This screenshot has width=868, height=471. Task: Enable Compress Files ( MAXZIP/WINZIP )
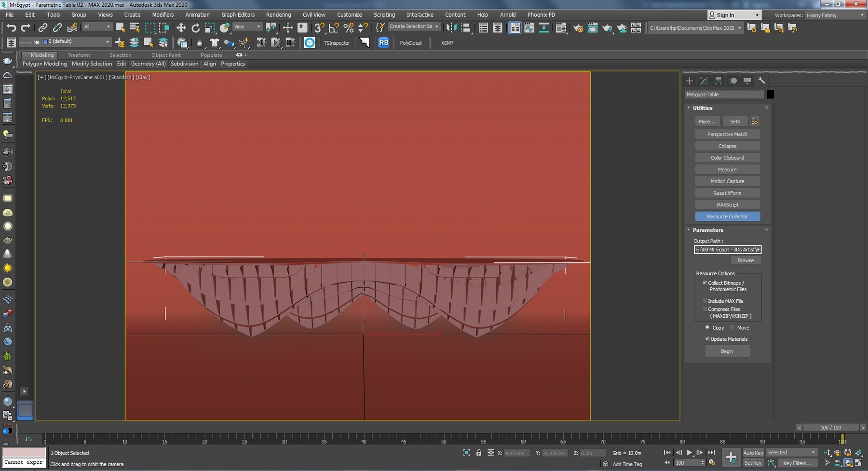[705, 309]
